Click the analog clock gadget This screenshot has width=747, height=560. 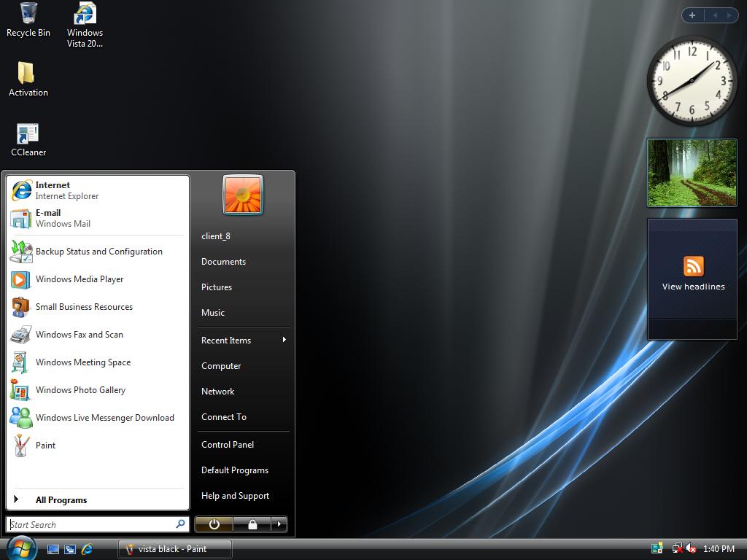[x=692, y=80]
